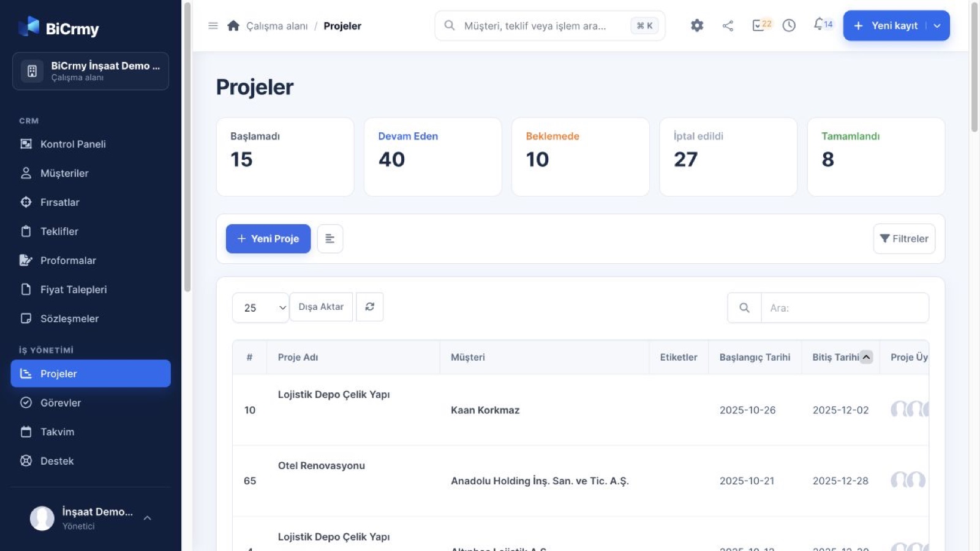The width and height of the screenshot is (980, 551).
Task: Click the user avatar at sidebar bottom
Action: tap(42, 518)
